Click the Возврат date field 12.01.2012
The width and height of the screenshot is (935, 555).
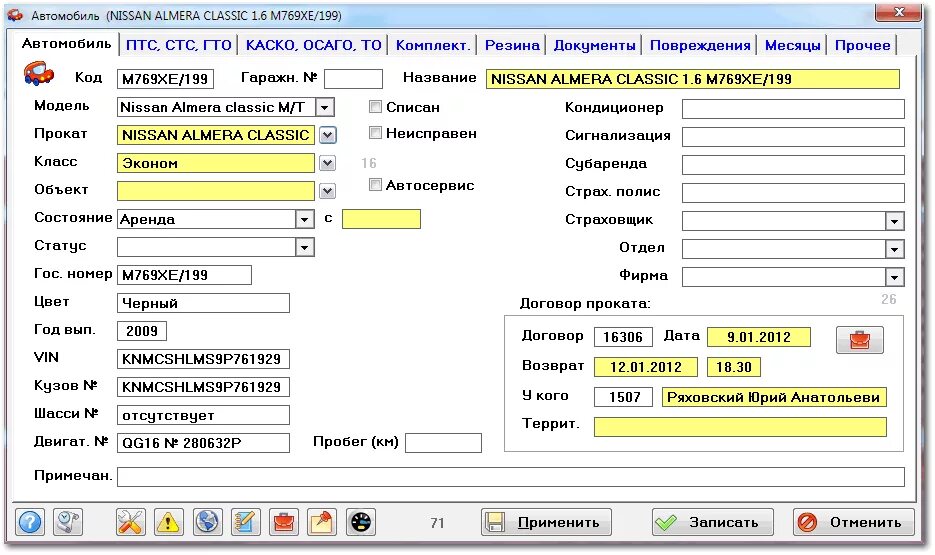click(x=646, y=367)
